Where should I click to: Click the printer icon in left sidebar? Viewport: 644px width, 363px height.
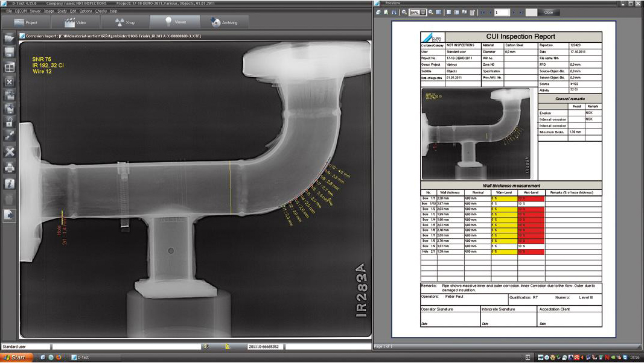[9, 168]
